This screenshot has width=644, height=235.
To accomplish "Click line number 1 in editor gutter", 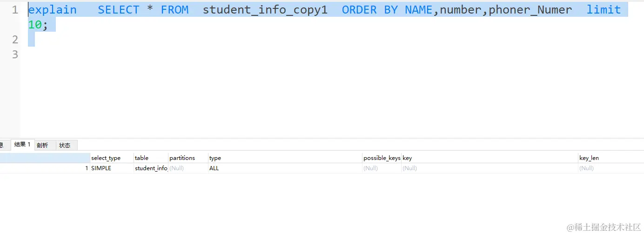I will 15,10.
